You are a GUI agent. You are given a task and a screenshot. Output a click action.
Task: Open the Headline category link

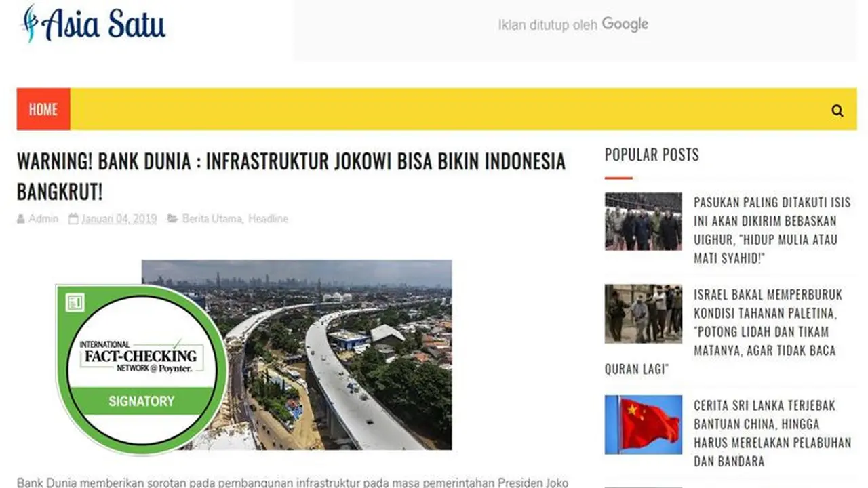268,219
